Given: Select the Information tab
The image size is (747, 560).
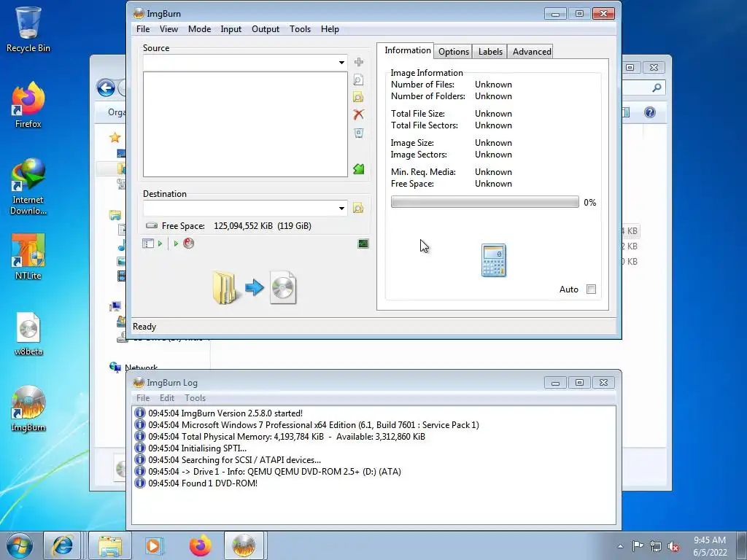Looking at the screenshot, I should coord(407,50).
